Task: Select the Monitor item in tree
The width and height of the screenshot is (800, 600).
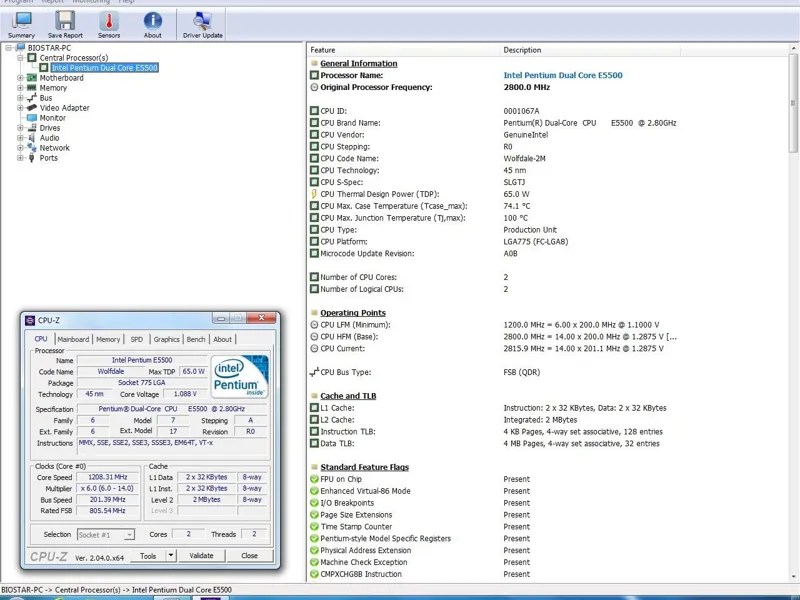Action: [x=52, y=118]
